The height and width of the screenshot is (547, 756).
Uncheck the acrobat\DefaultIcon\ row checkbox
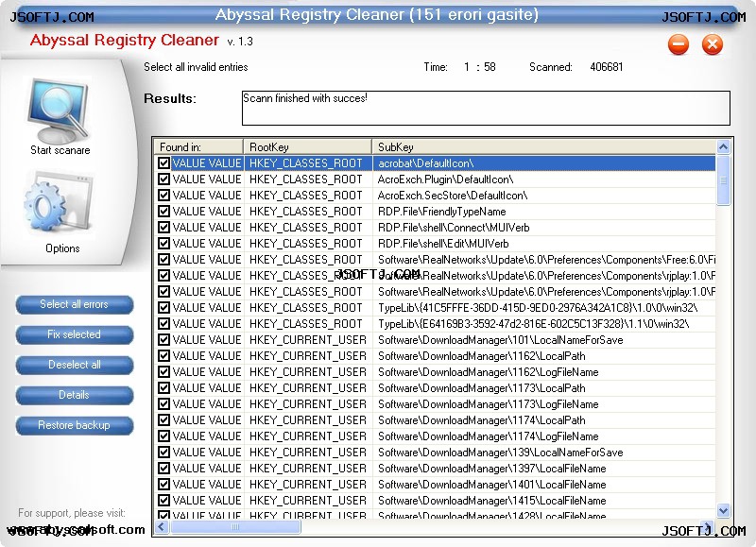pyautogui.click(x=163, y=162)
